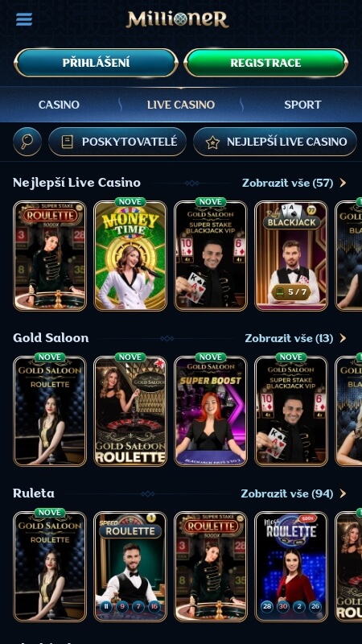Switch to the Sport tab
The height and width of the screenshot is (644, 362).
click(x=302, y=105)
